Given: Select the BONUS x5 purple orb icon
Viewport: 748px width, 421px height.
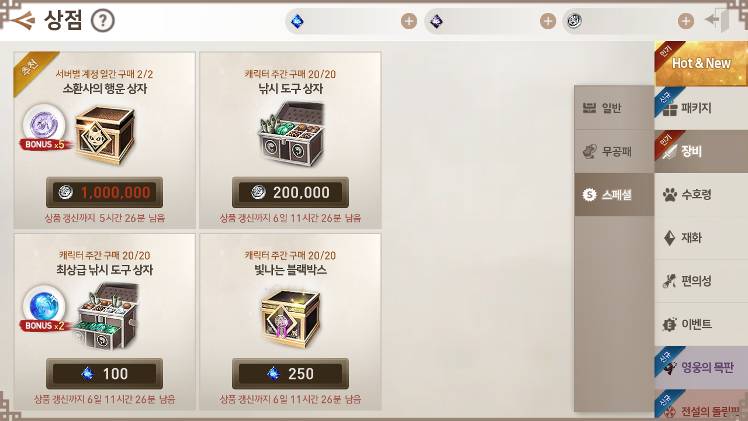Looking at the screenshot, I should coord(44,125).
